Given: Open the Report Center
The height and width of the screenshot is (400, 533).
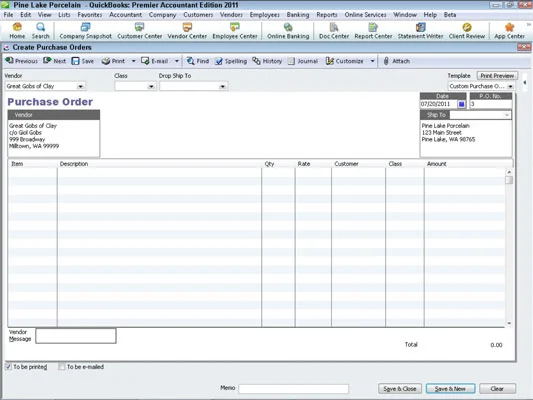Looking at the screenshot, I should click(x=373, y=31).
